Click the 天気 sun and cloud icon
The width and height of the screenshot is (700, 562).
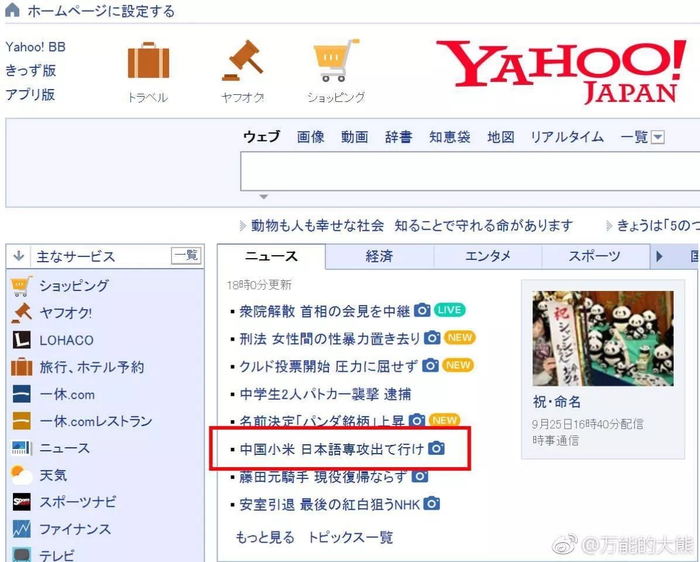point(21,475)
